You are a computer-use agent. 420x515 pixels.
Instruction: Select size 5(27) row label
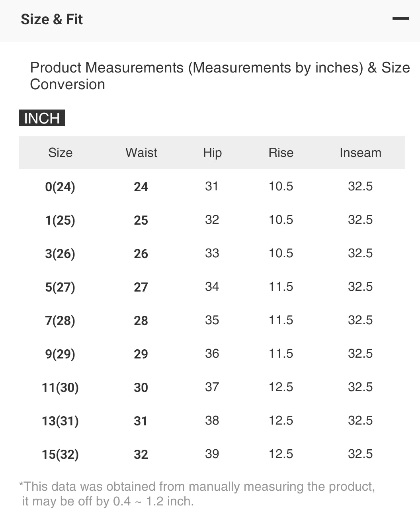61,287
